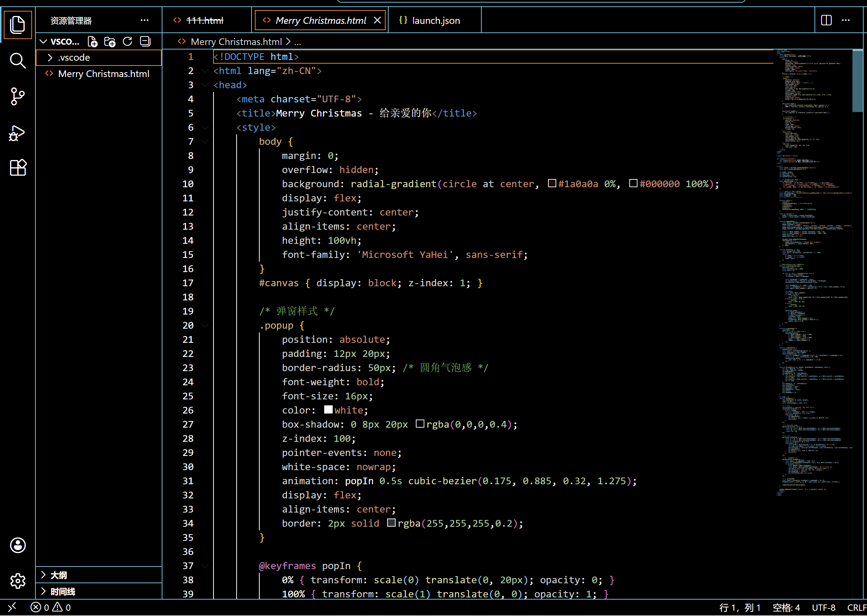Switch to the launch.json tab

pos(436,20)
